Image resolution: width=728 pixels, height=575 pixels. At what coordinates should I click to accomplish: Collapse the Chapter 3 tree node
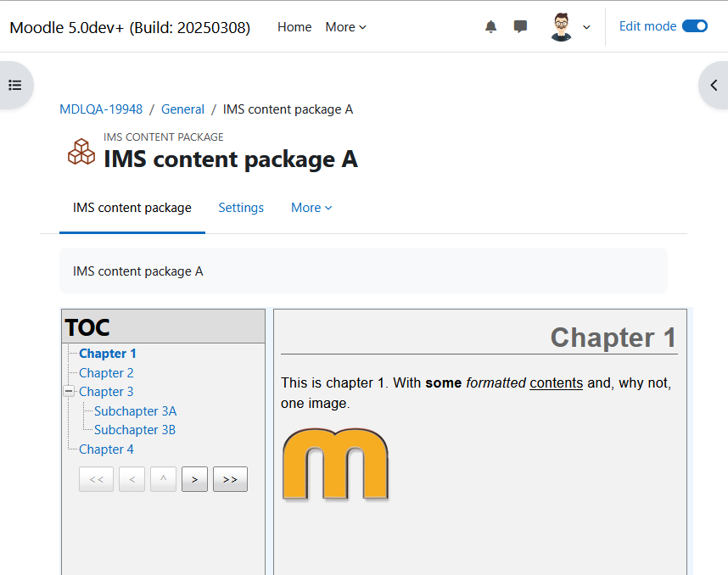pyautogui.click(x=69, y=391)
